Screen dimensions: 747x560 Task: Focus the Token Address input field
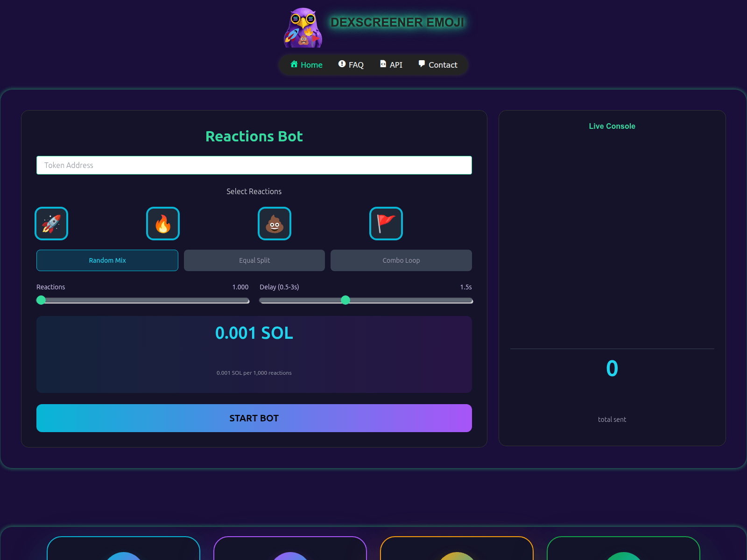[254, 165]
